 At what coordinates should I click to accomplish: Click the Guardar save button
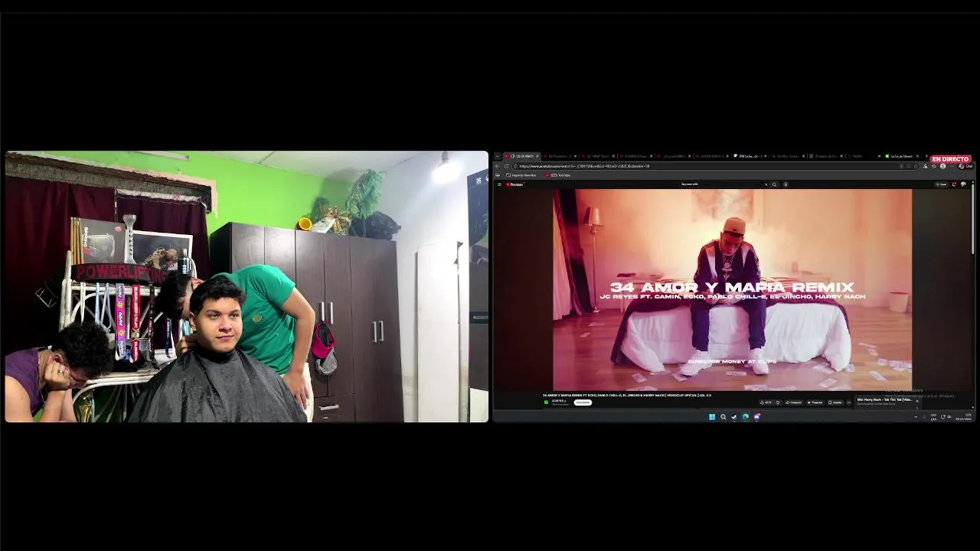835,403
